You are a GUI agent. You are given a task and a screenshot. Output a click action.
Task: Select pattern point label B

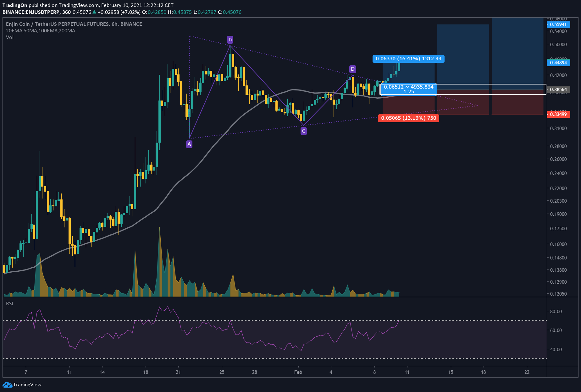click(x=230, y=39)
